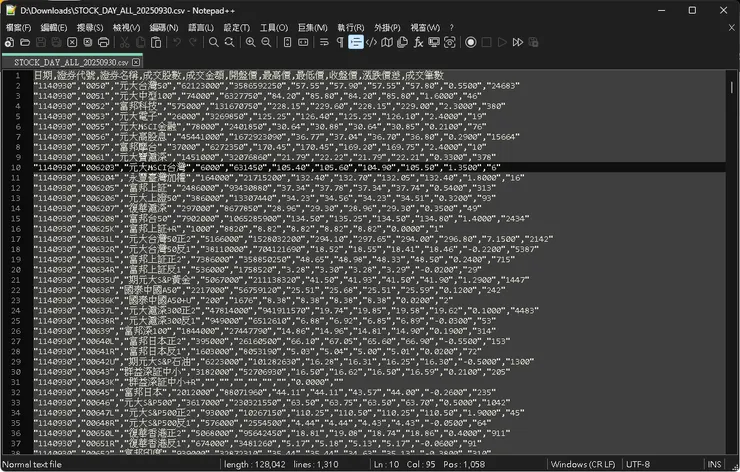Toggle the file monitoring eye icon
740x472 pixels.
pyautogui.click(x=450, y=42)
